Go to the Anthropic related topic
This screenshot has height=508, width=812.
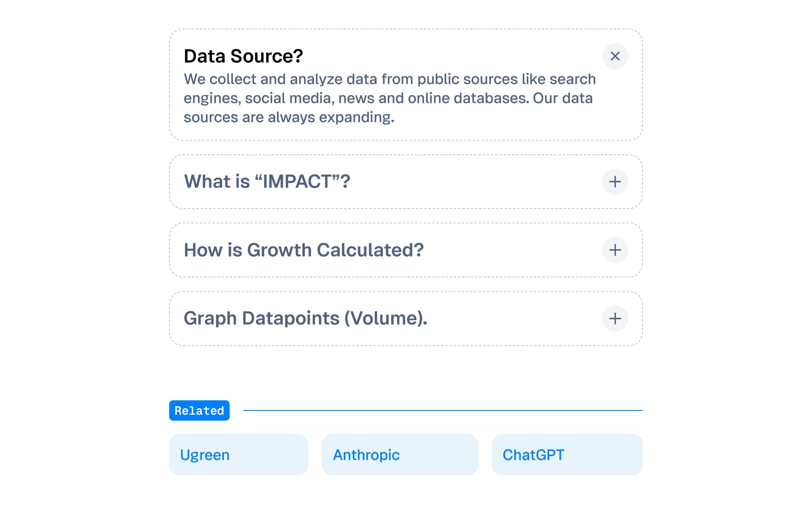click(x=366, y=455)
